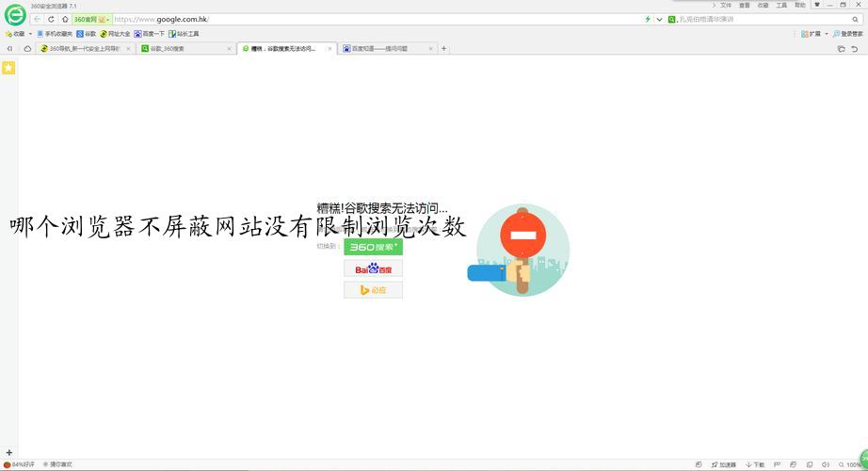Expand the address bar history dropdown arrow

click(659, 20)
